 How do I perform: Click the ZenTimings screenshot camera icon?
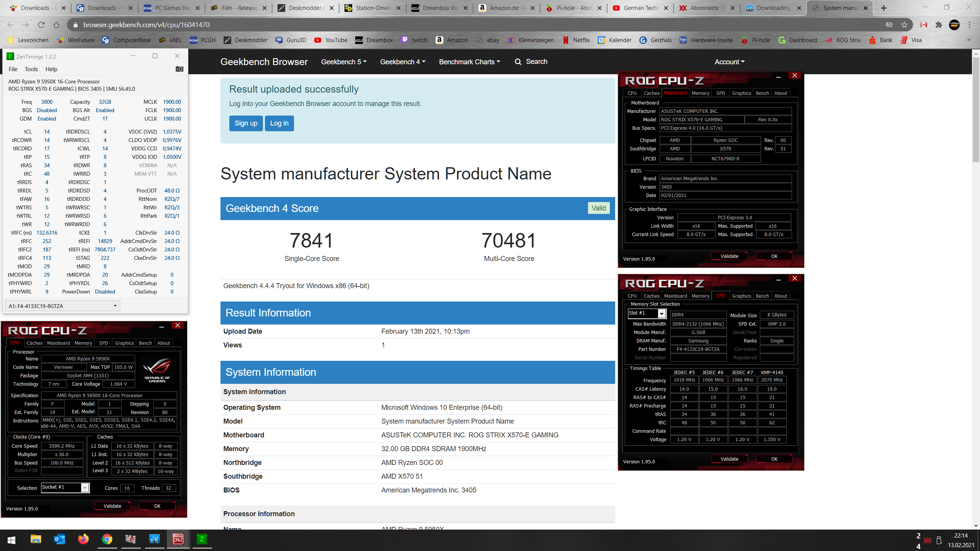(x=179, y=69)
